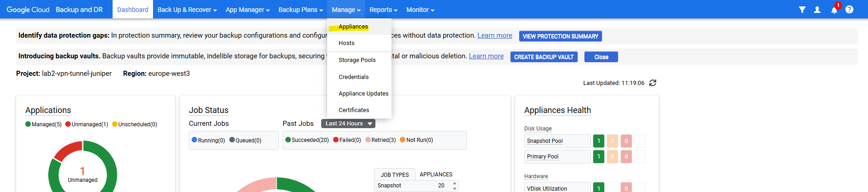
Task: Open the Last 24 Hours dropdown
Action: click(x=348, y=124)
